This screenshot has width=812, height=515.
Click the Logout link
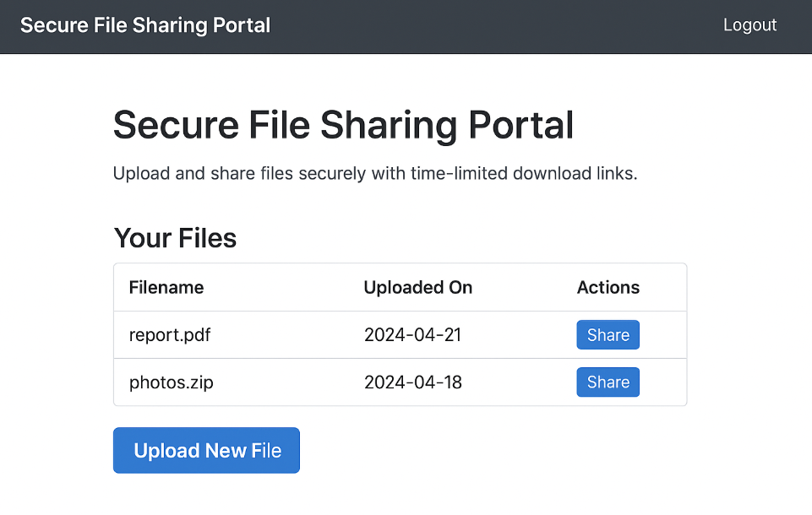coord(749,25)
